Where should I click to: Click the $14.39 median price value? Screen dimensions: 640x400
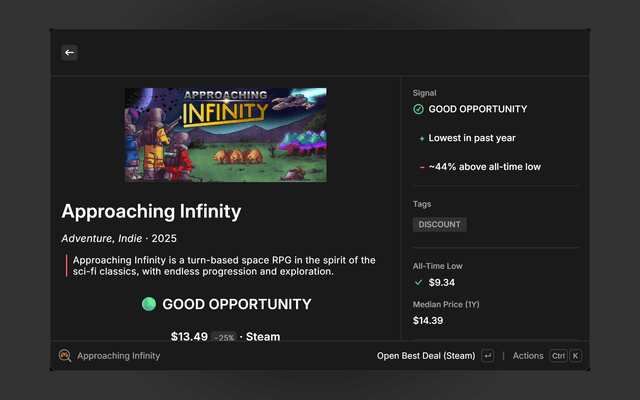pyautogui.click(x=428, y=320)
